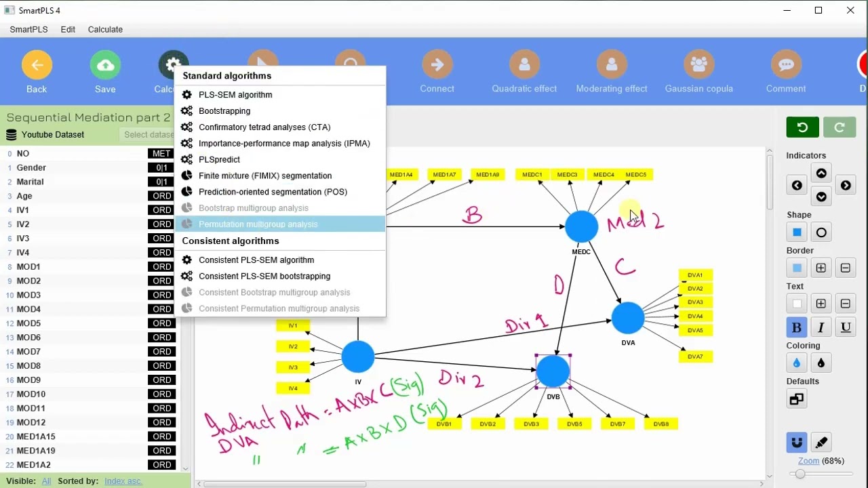Screen dimensions: 868x488
Task: Choose Consistent PLS-SEM algorithm
Action: (x=280, y=260)
